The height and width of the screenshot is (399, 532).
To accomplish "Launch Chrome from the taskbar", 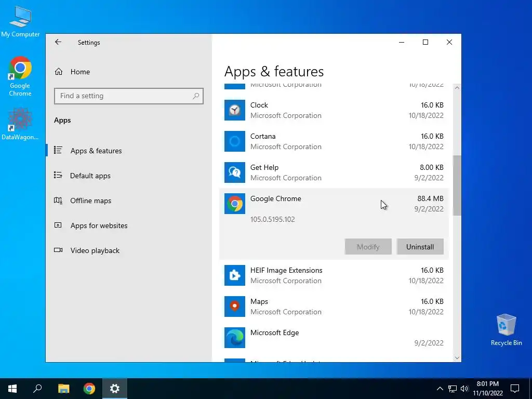I will tap(89, 389).
